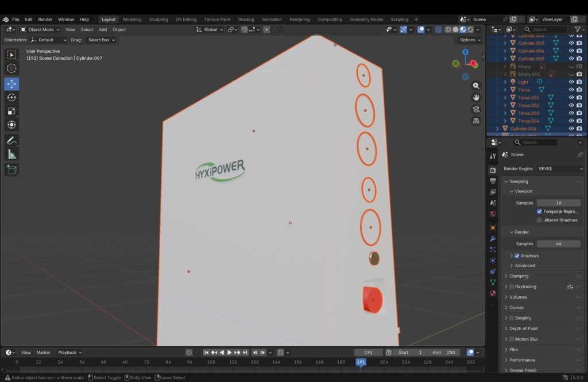The image size is (588, 382).
Task: Click the Options button in viewport header
Action: (x=469, y=40)
